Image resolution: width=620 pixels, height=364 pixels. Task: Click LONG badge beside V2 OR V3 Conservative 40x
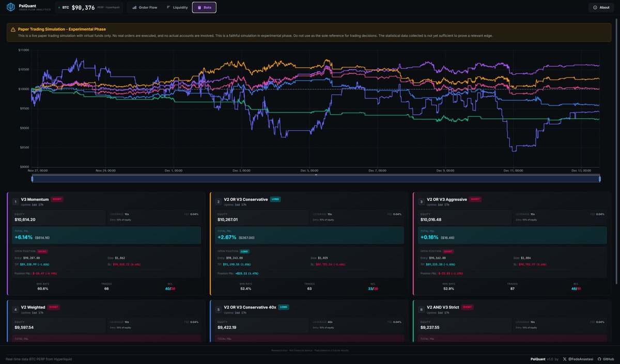pos(284,307)
